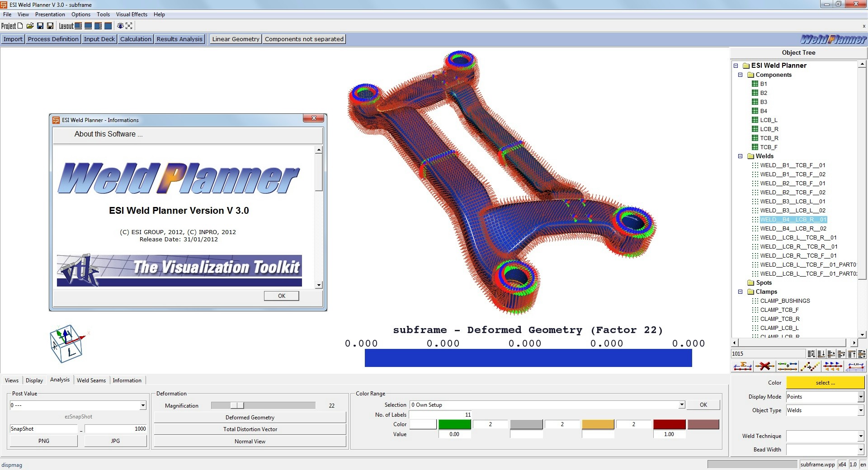Create a new project with the blank page icon

tap(20, 26)
